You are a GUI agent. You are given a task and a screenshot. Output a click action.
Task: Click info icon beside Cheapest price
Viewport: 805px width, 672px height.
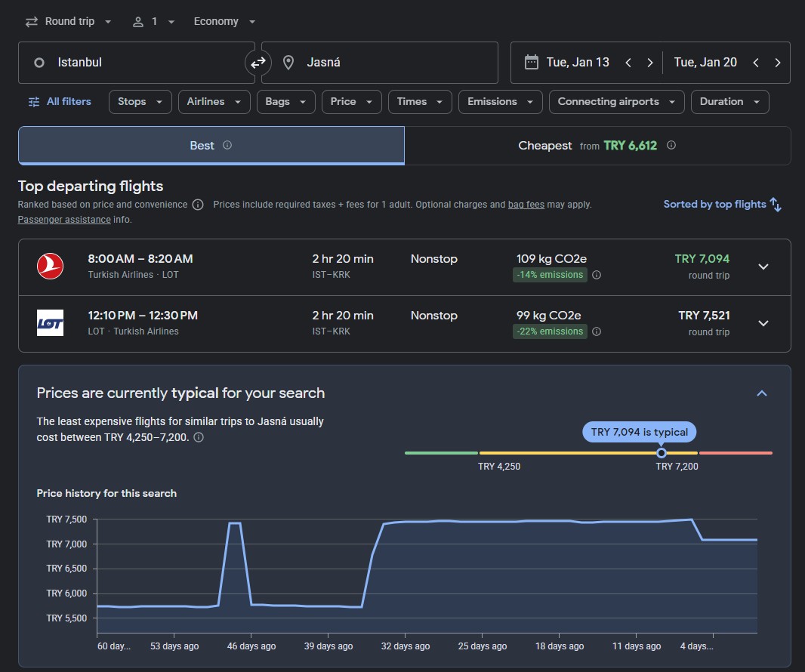pos(671,145)
